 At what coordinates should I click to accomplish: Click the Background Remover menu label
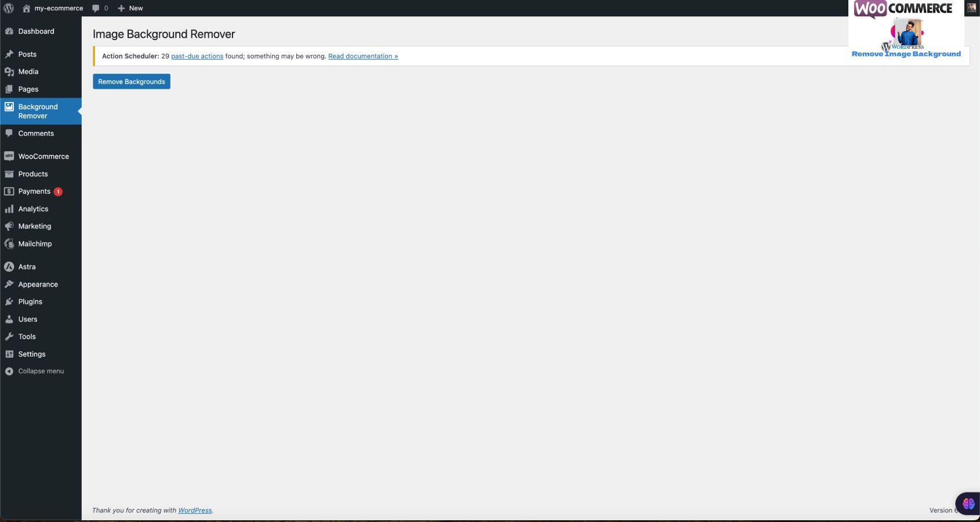[x=38, y=111]
